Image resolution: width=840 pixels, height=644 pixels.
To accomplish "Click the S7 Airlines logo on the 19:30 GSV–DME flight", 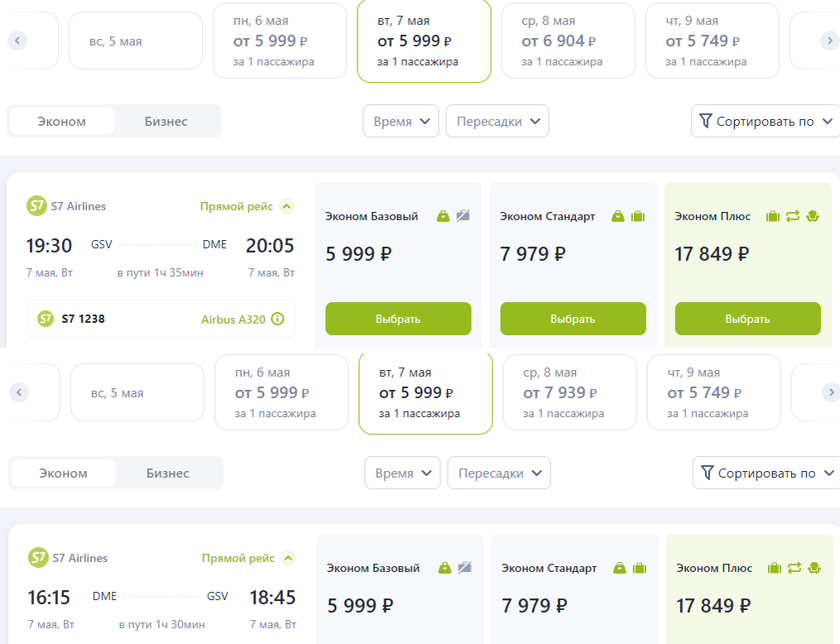I will tap(36, 206).
